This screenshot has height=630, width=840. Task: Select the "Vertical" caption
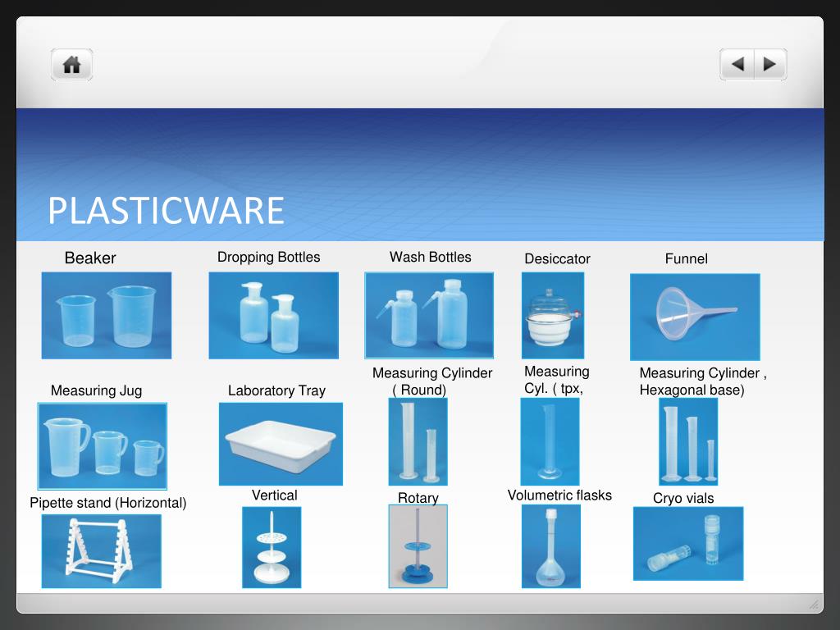275,495
